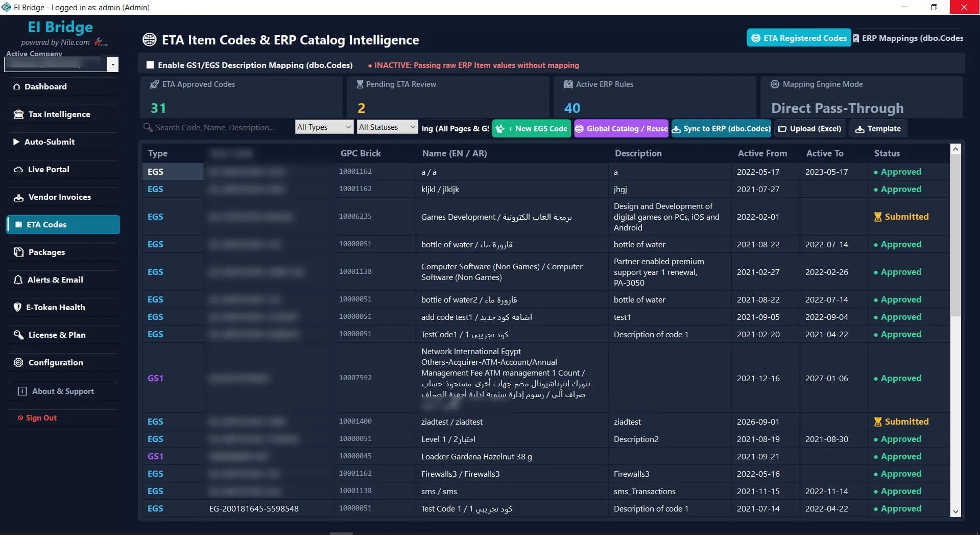Click the Template download button
Image resolution: width=980 pixels, height=535 pixels.
coord(878,129)
